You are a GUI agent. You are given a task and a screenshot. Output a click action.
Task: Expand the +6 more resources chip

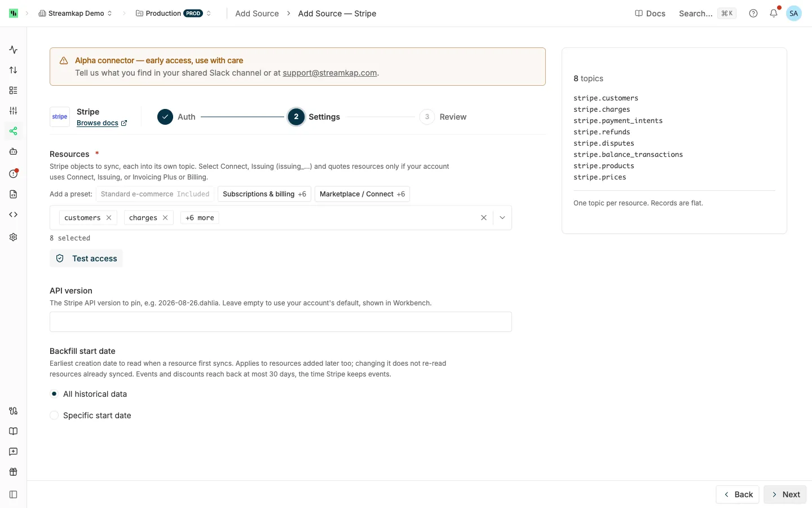click(x=200, y=218)
